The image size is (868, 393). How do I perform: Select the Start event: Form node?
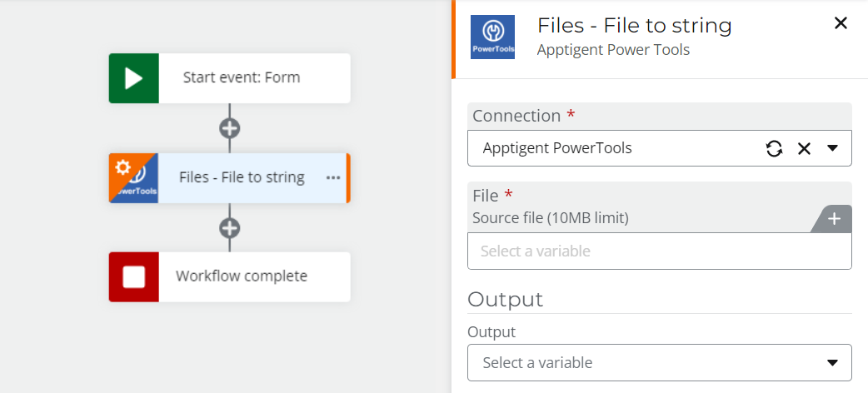coord(229,78)
